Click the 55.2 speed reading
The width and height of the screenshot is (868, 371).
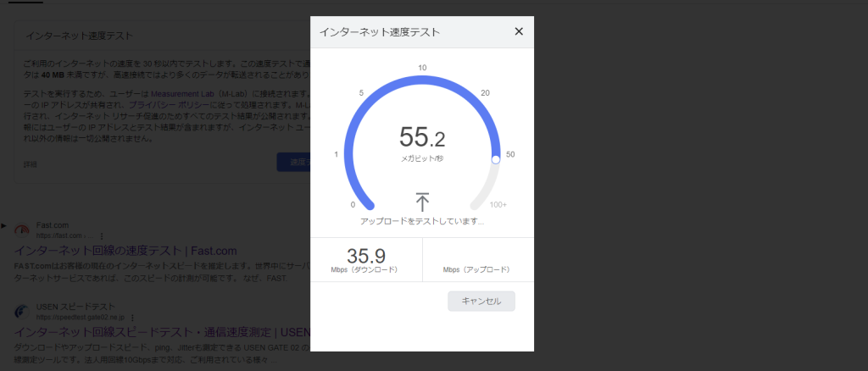click(422, 137)
